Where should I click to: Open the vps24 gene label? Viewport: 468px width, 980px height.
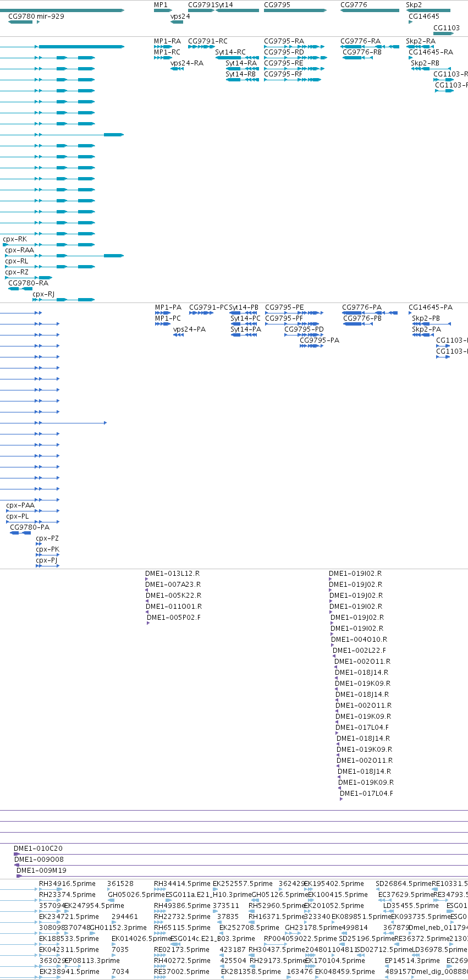(x=180, y=16)
